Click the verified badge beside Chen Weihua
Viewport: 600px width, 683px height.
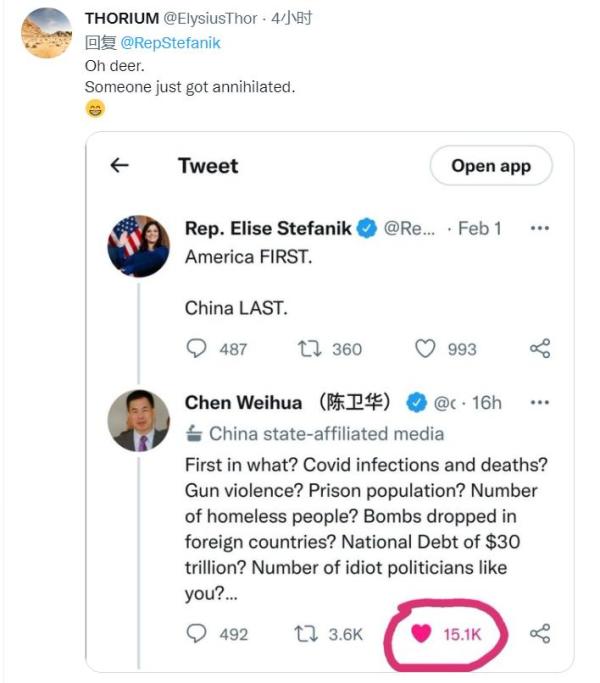(x=416, y=403)
